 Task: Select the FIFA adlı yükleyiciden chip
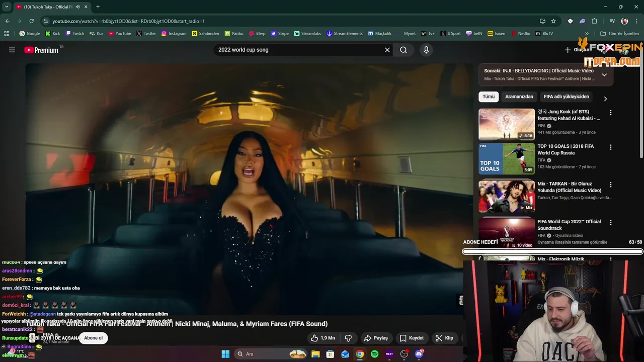[x=566, y=97]
